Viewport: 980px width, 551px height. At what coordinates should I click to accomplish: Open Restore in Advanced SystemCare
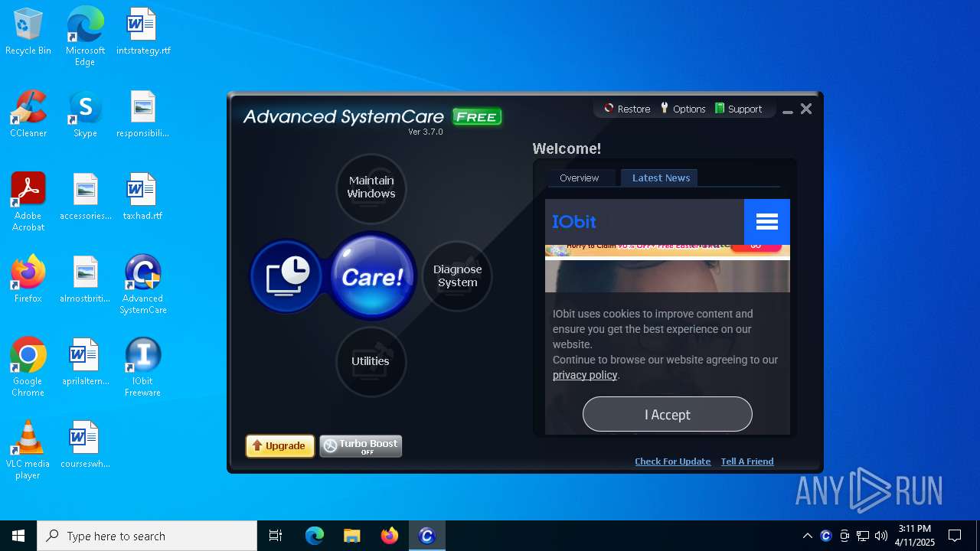tap(627, 109)
